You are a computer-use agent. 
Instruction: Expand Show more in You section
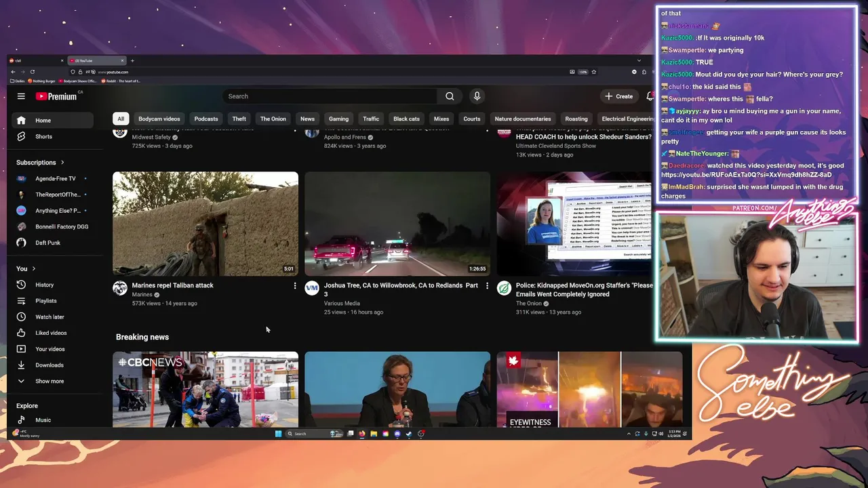pos(53,381)
